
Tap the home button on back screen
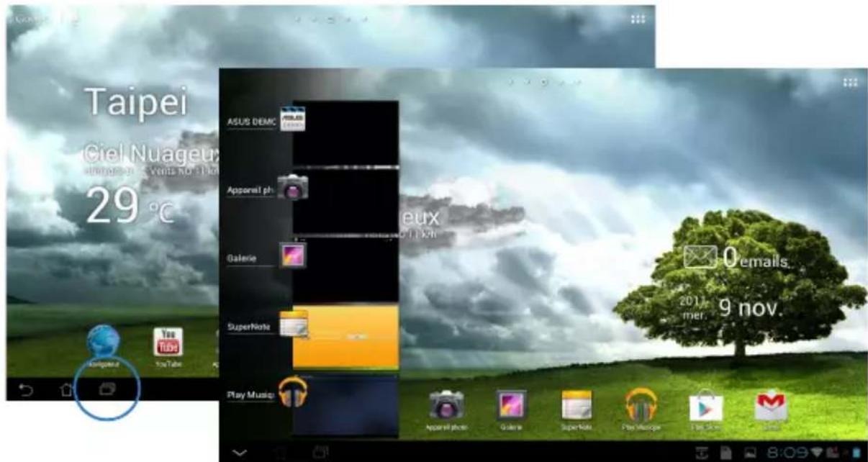point(65,389)
